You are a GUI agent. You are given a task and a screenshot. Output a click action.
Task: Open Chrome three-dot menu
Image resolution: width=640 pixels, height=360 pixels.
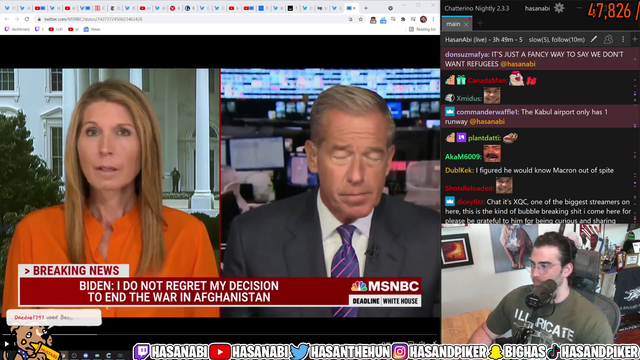coord(433,19)
